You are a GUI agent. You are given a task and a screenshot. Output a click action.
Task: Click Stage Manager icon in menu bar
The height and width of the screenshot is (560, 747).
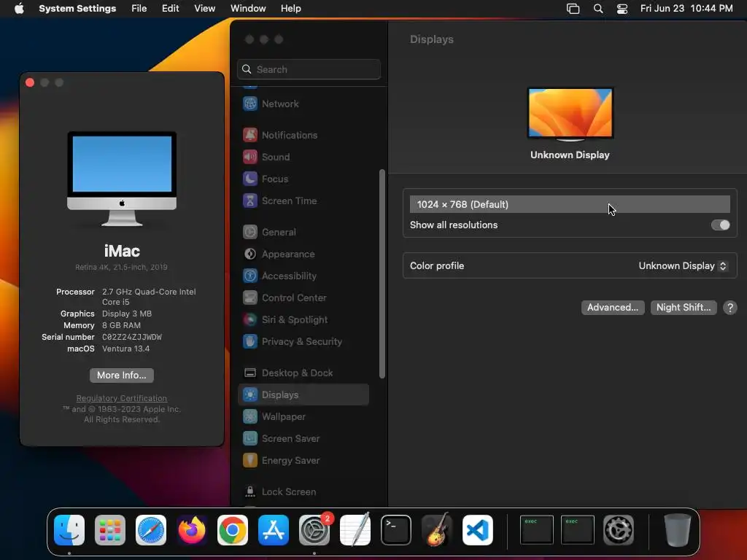tap(573, 9)
